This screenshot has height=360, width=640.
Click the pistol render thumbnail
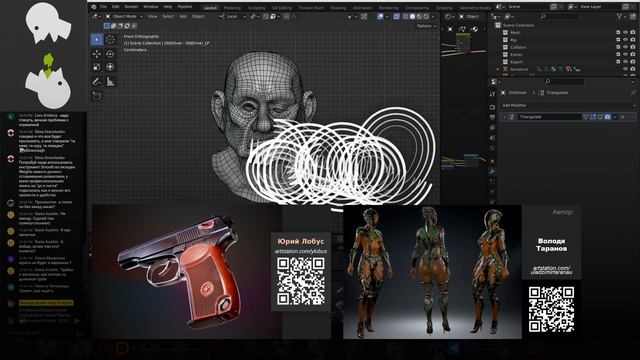pyautogui.click(x=187, y=271)
